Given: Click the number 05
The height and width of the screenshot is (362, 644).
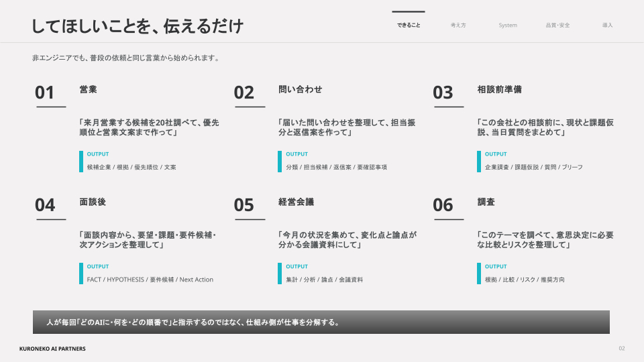Looking at the screenshot, I should pos(244,205).
